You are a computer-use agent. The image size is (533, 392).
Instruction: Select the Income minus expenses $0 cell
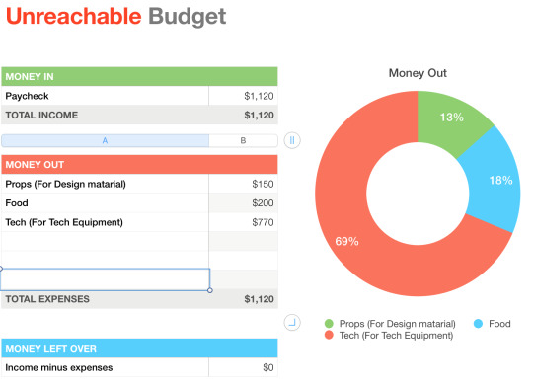pyautogui.click(x=243, y=367)
